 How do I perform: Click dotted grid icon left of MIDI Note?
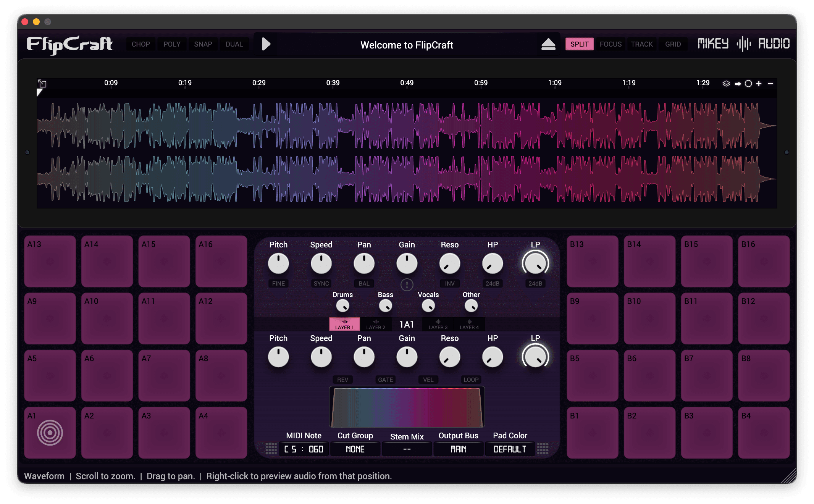pyautogui.click(x=271, y=449)
